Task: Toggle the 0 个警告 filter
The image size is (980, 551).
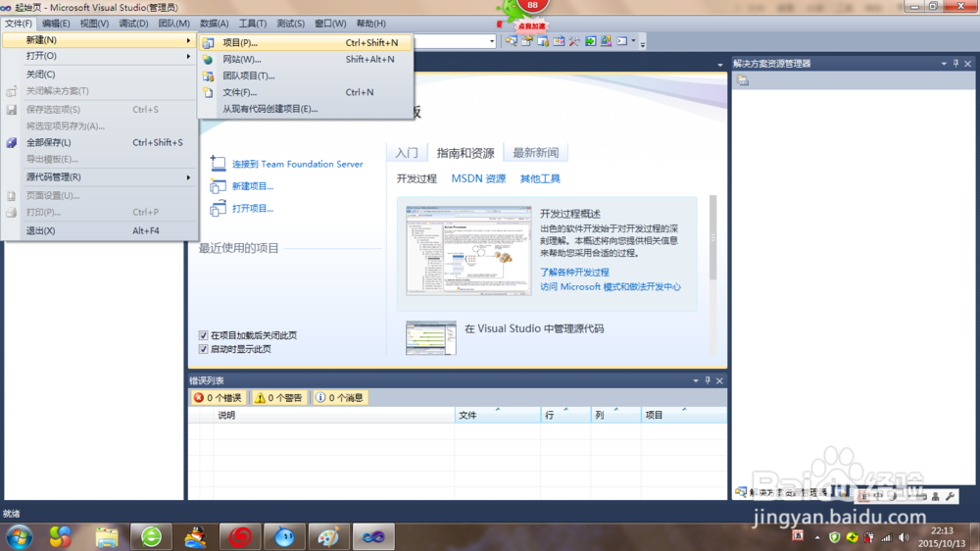Action: pyautogui.click(x=278, y=398)
